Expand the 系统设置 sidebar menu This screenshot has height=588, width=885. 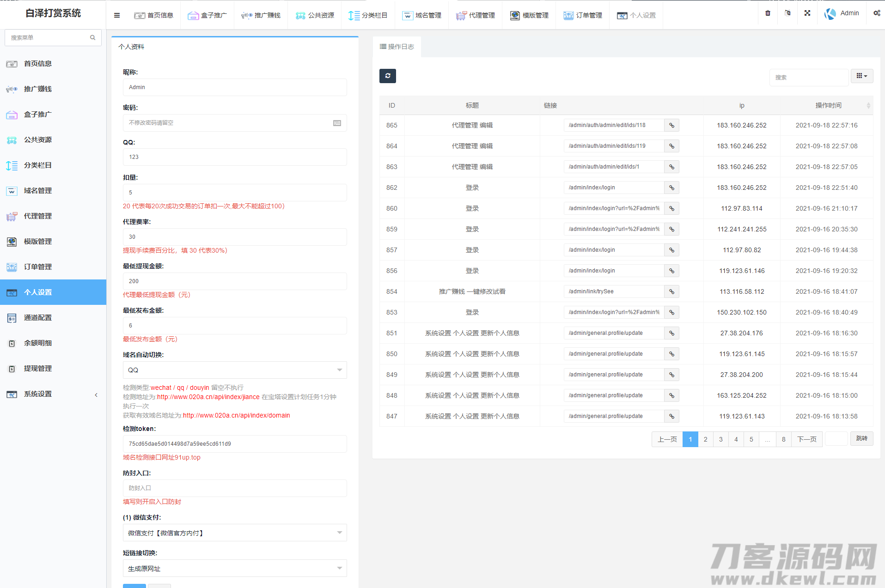tap(53, 394)
